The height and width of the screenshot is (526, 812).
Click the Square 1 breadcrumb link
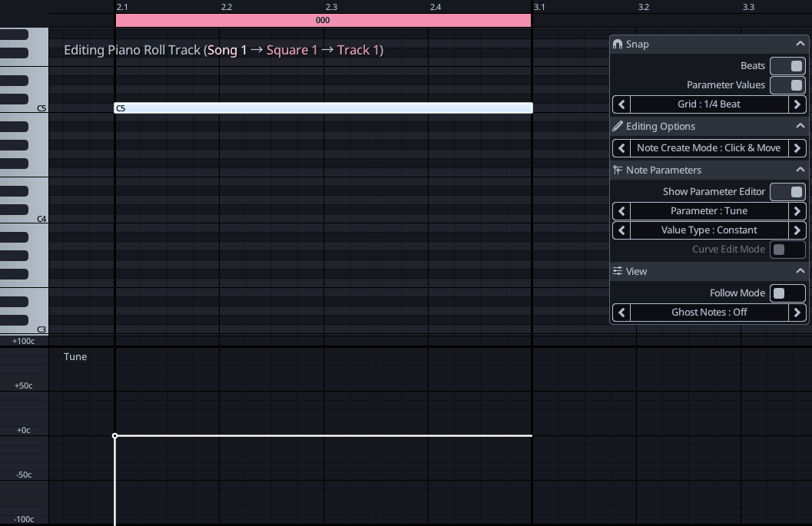pyautogui.click(x=292, y=51)
